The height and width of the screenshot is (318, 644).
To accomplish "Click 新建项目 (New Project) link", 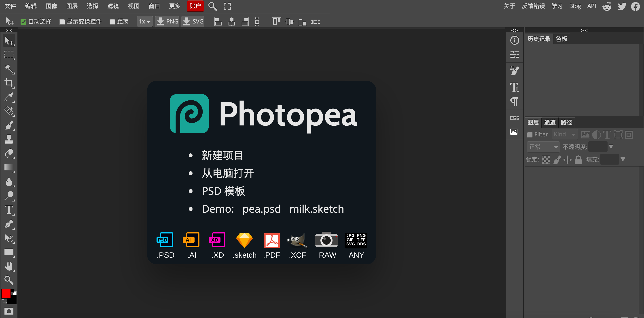I will pos(222,155).
